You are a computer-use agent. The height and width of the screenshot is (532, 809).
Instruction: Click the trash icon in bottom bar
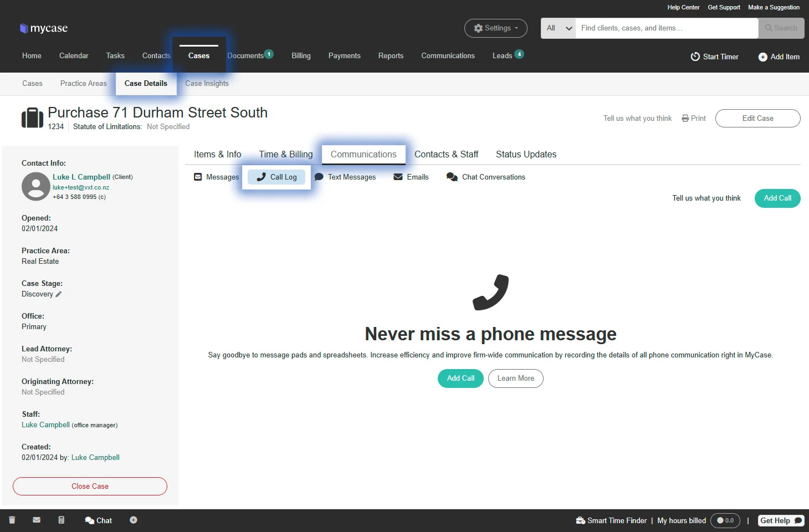pyautogui.click(x=12, y=520)
